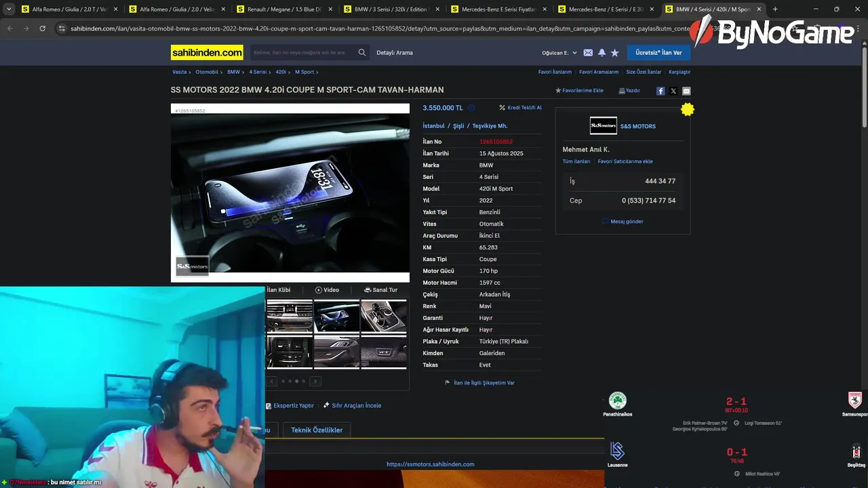Show the previous thumbnails page arrow

[272, 381]
